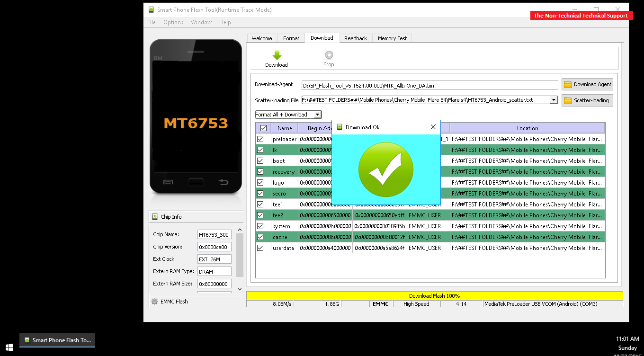Click the Chip Info scrollbar down arrow

240,289
